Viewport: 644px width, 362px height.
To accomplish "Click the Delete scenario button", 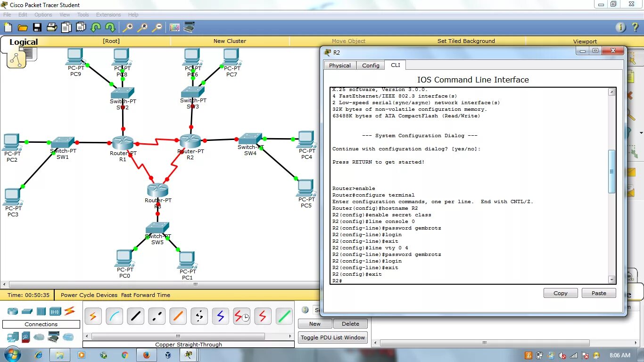I will (350, 324).
